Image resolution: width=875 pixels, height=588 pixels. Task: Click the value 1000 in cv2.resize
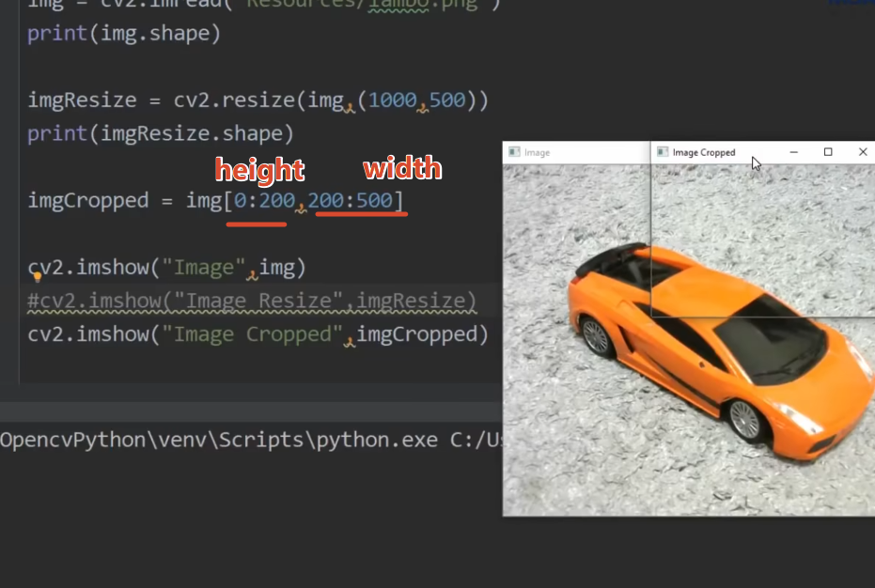(x=392, y=101)
